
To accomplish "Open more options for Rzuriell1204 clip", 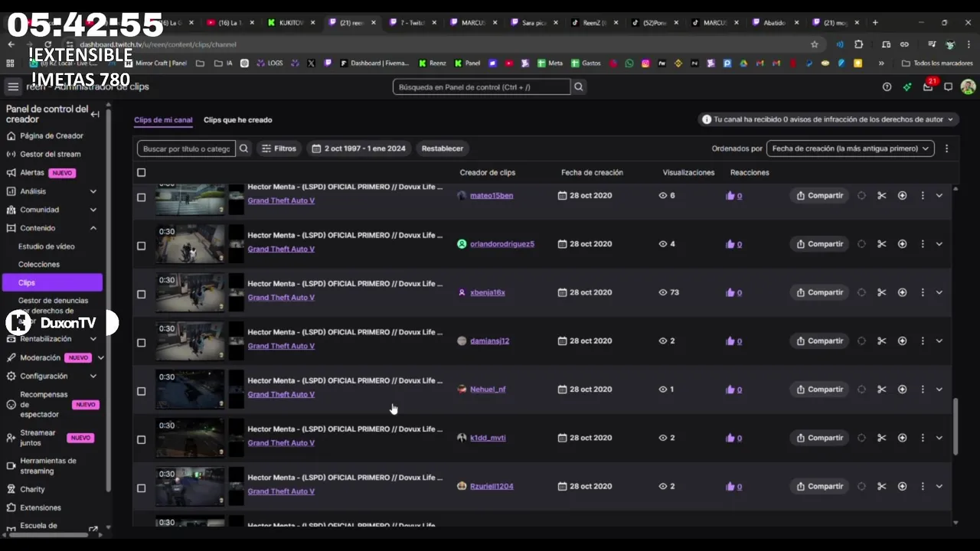I will pos(922,486).
